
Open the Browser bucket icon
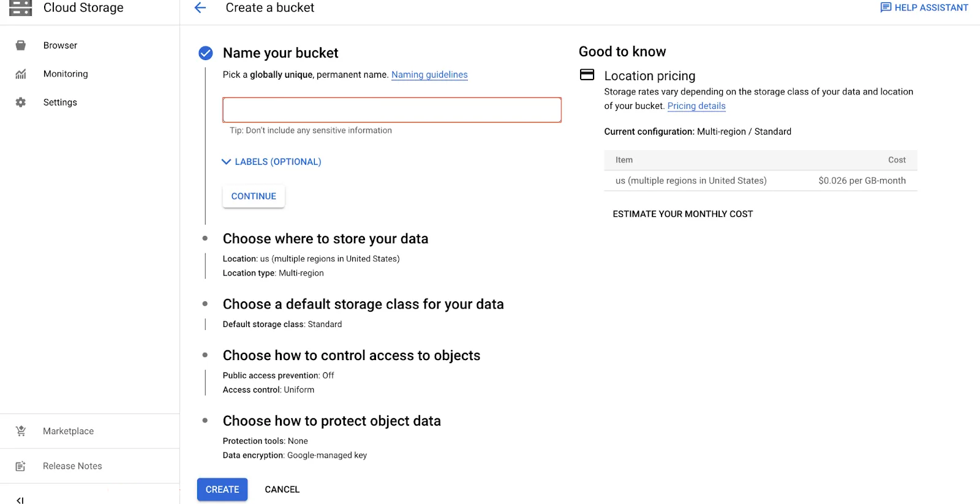coord(21,45)
